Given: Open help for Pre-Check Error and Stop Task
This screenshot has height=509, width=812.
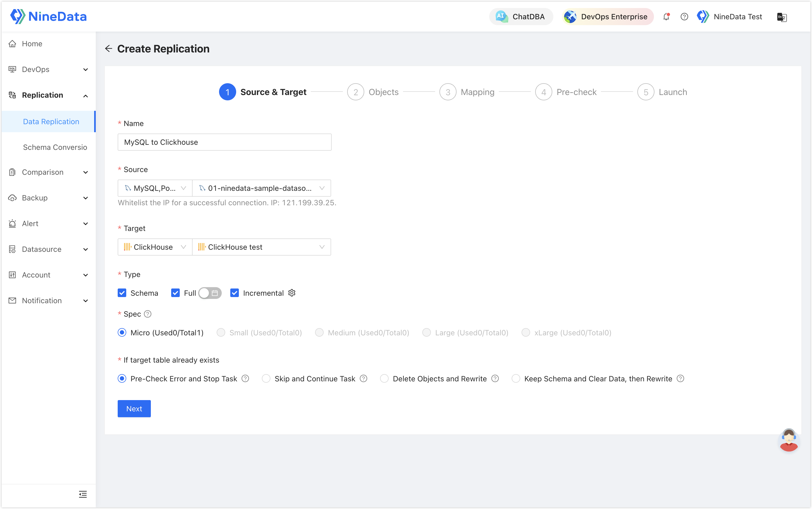Looking at the screenshot, I should pos(246,379).
